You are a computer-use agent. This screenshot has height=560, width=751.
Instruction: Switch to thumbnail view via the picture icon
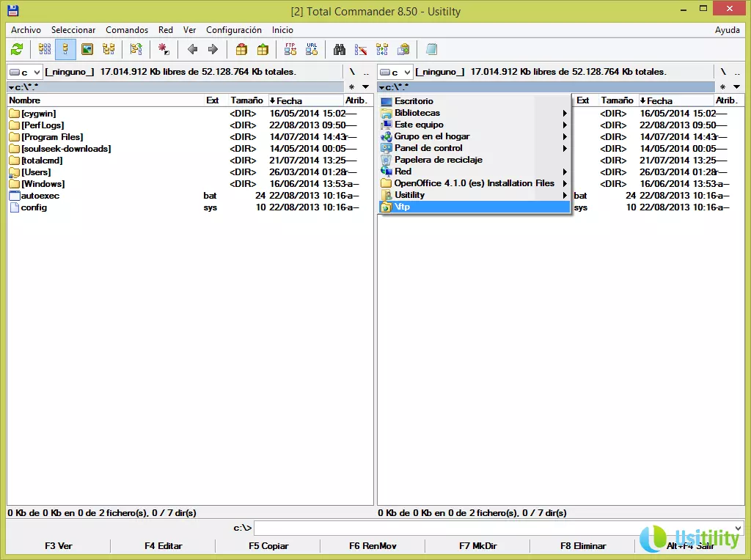(87, 49)
